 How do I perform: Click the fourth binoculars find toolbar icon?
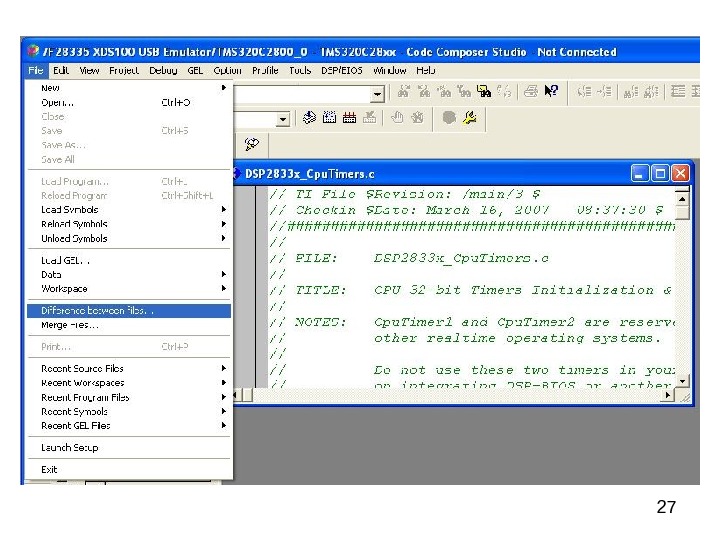(x=464, y=91)
